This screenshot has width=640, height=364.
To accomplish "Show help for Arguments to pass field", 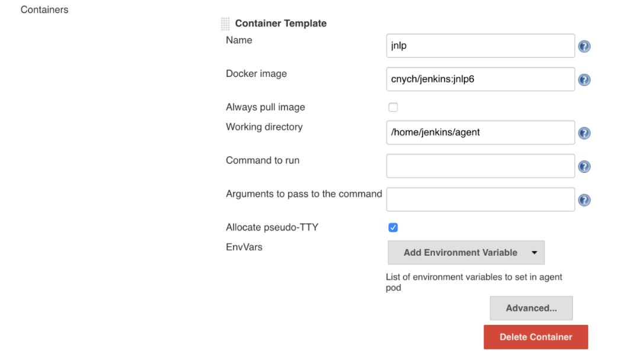I will pos(584,200).
